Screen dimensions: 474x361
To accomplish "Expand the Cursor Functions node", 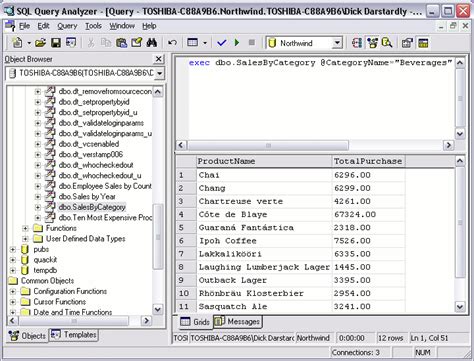I will click(13, 302).
